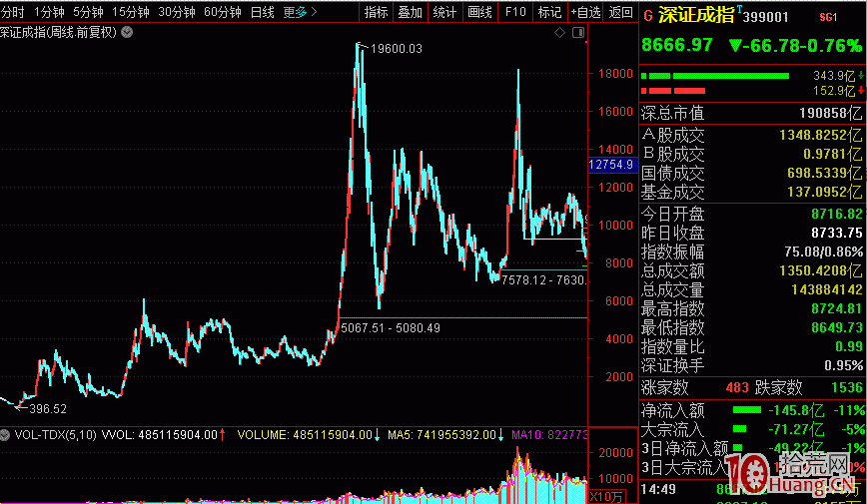Select the 60分钟 period tab

223,12
